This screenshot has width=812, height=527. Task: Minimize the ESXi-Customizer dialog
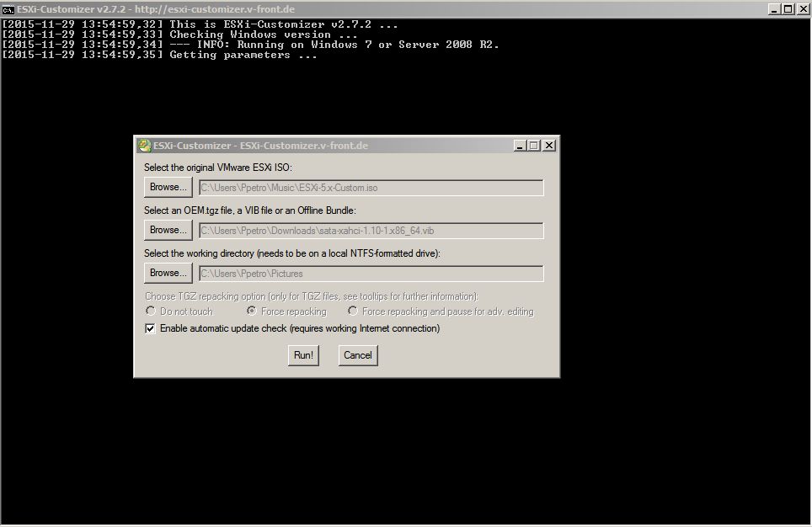click(x=520, y=146)
